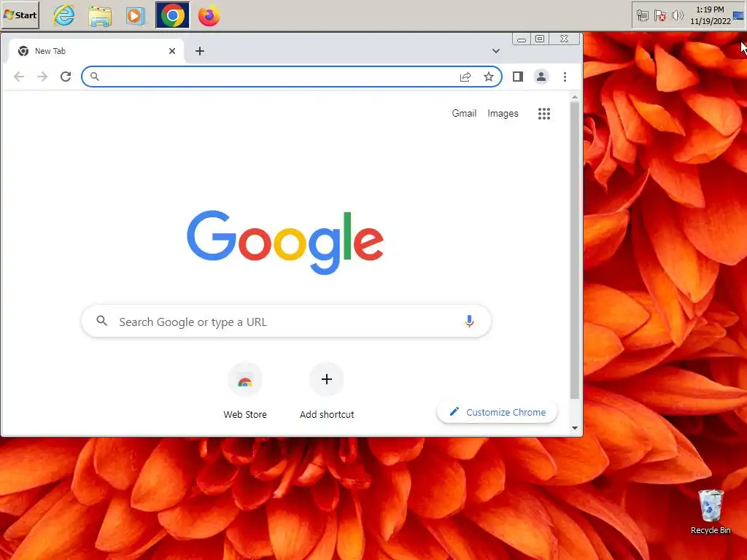
Task: Share this page icon in address bar
Action: click(x=465, y=77)
